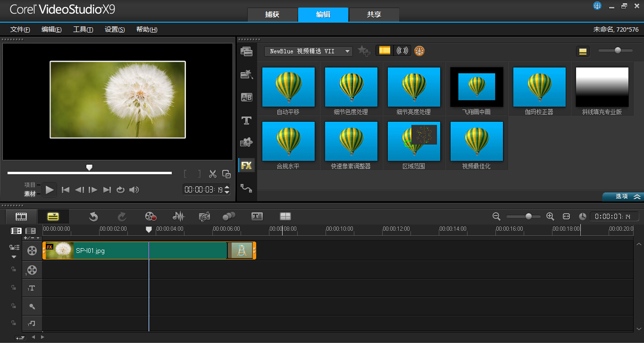
Task: Undo the last action
Action: point(93,217)
